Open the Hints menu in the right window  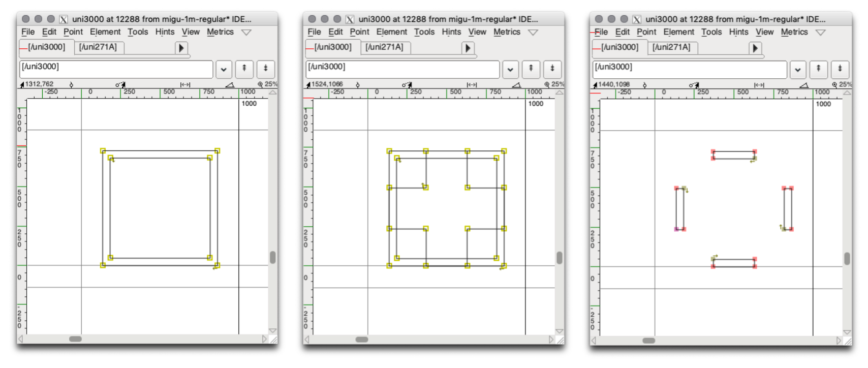(x=739, y=32)
